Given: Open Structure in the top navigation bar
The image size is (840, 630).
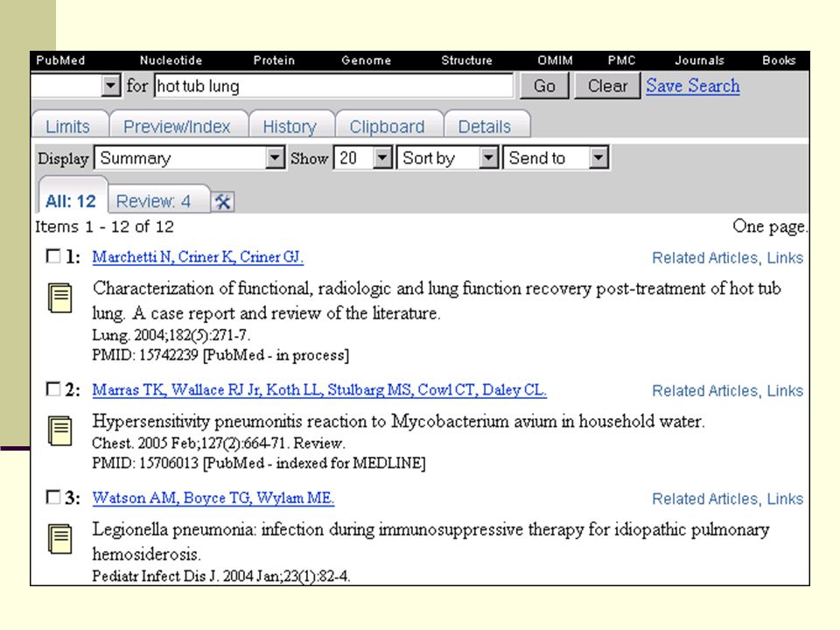Looking at the screenshot, I should coord(466,60).
